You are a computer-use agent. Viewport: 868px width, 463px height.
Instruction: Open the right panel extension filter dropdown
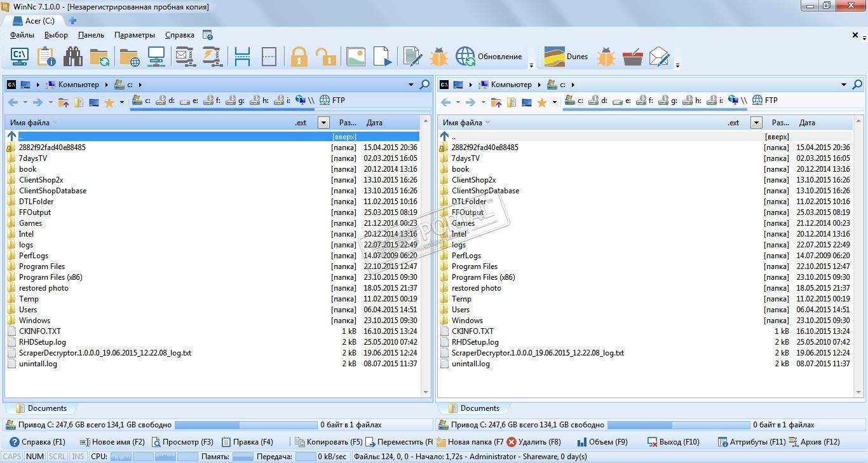pos(756,123)
